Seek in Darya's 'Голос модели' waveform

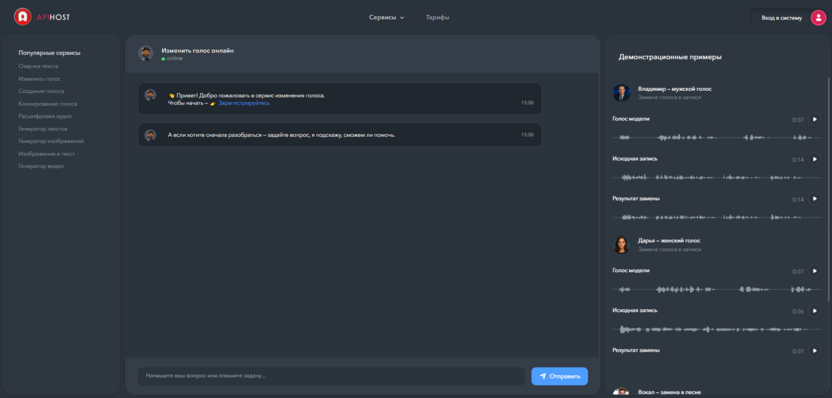point(716,289)
